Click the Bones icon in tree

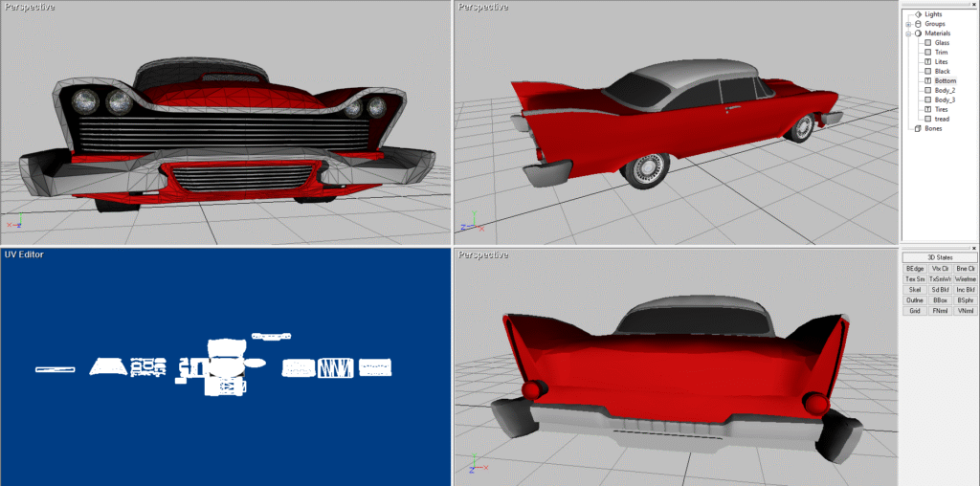(919, 128)
